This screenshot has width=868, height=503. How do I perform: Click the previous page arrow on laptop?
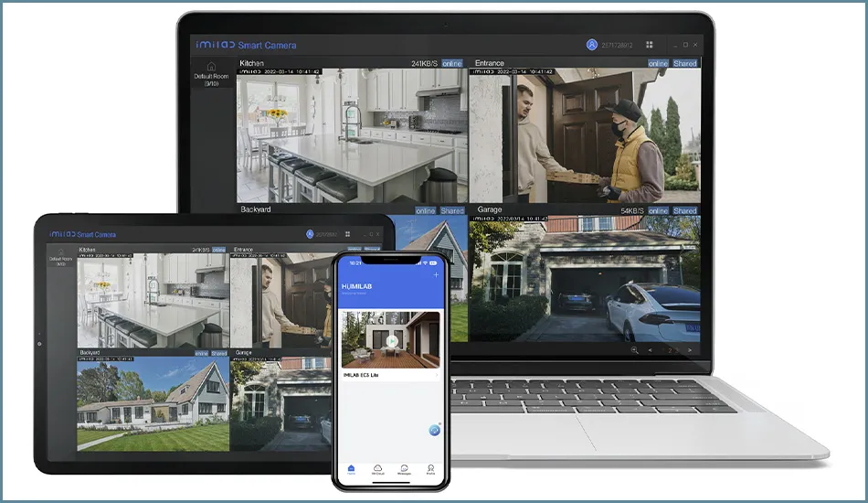click(x=650, y=349)
